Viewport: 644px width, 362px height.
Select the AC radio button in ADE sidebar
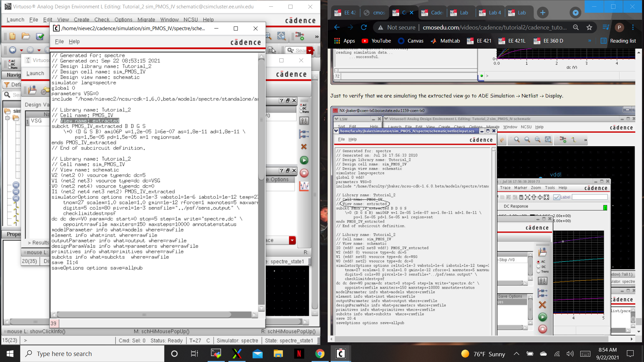click(301, 105)
